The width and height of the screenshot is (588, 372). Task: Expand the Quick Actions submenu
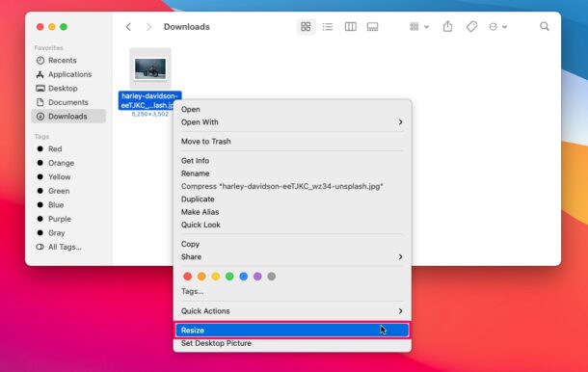coord(291,311)
